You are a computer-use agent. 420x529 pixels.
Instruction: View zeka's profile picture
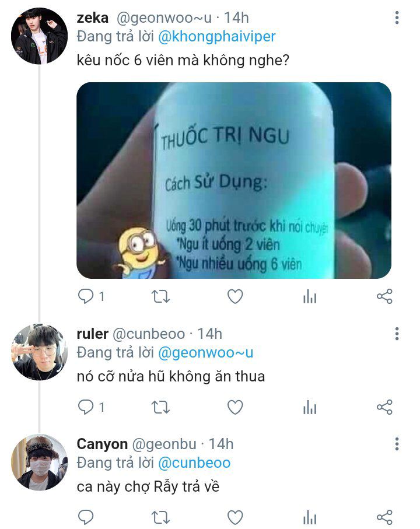[x=39, y=36]
